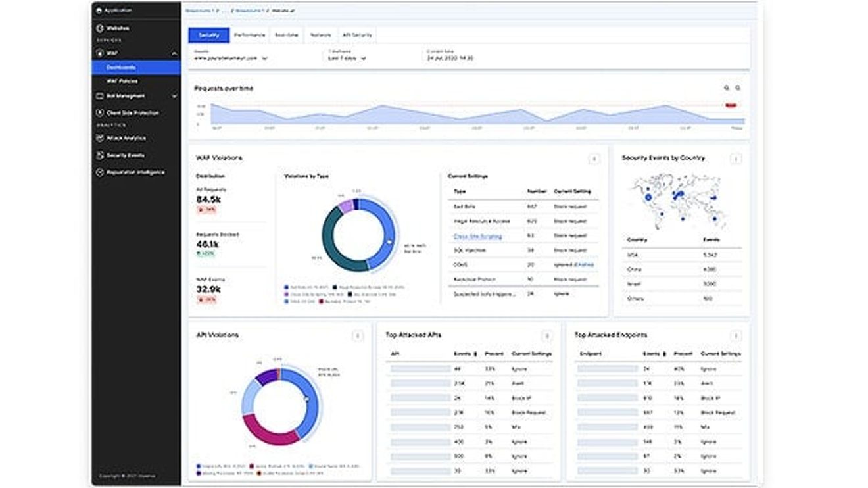Click Block IP setting in Top Attacked APIs
Viewport: 868px width, 488px height.
tap(521, 398)
